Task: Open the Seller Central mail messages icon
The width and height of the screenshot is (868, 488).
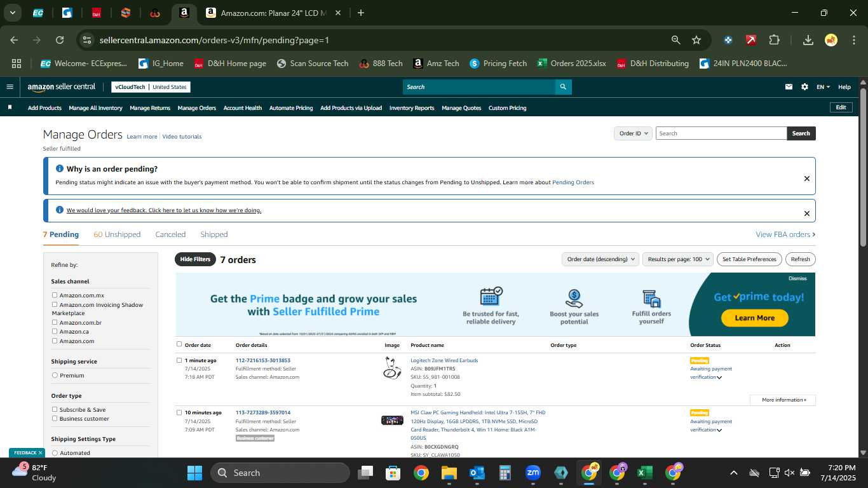Action: click(789, 87)
